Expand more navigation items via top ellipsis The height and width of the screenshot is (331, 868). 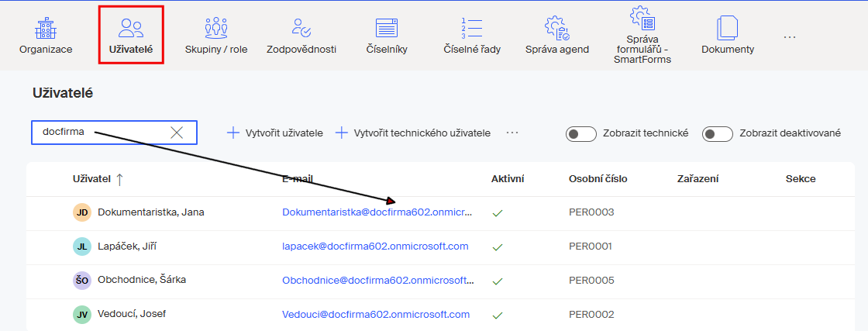pyautogui.click(x=790, y=37)
